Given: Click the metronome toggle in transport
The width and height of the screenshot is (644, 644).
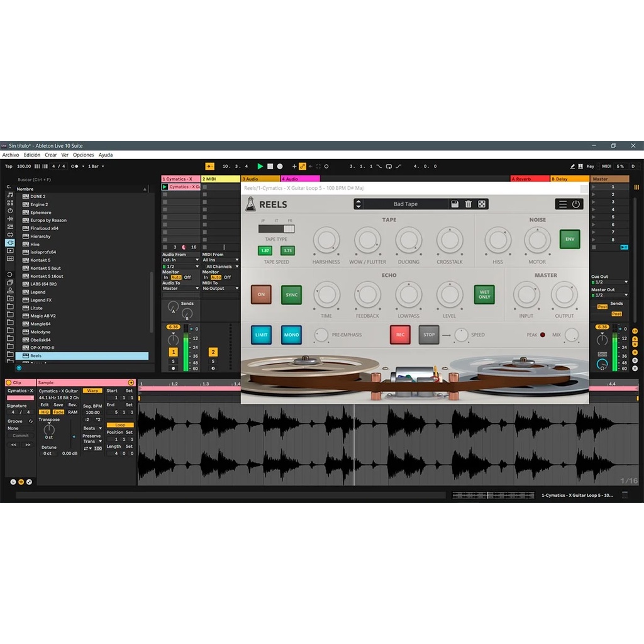Looking at the screenshot, I should [74, 166].
